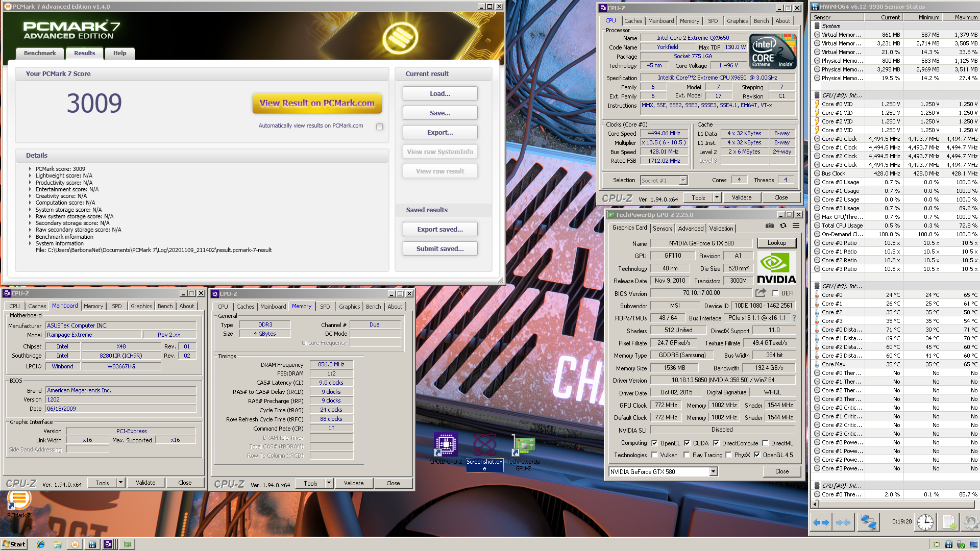Open HWiNFO sensor settings gear icon
The height and width of the screenshot is (551, 980).
(x=971, y=522)
